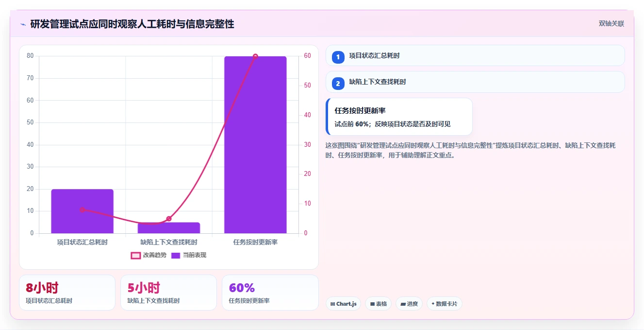Screen dimensions: 644x330
Task: Toggle 改善趋势 legend series
Action: coord(149,255)
